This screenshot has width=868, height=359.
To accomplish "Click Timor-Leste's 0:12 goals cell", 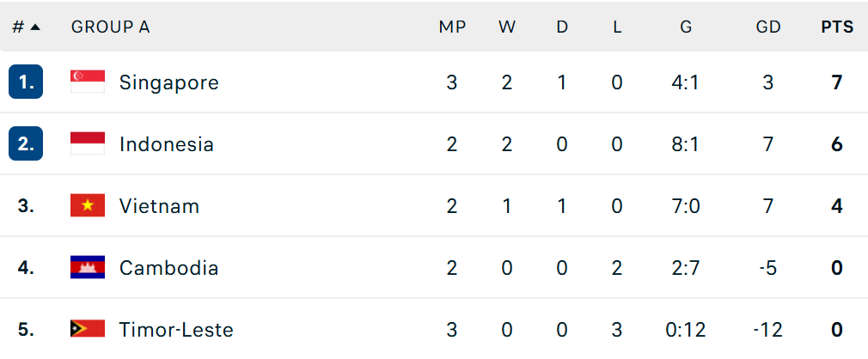I will pos(686,330).
